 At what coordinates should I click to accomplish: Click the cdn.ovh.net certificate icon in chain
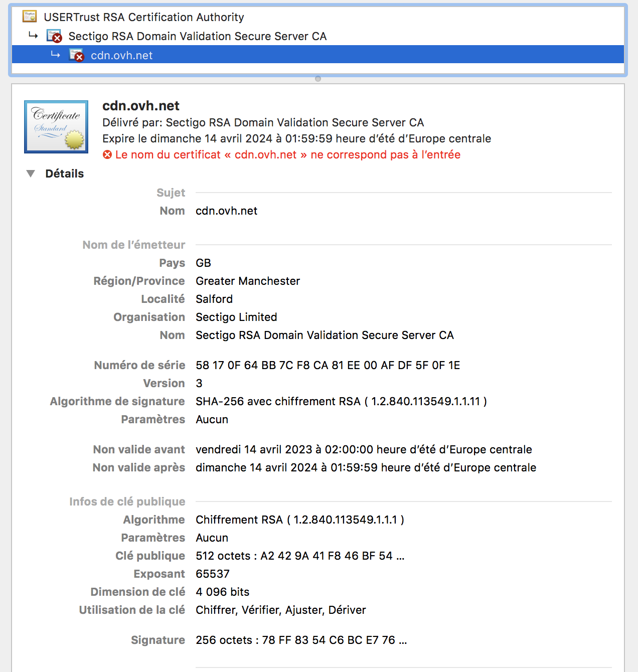[x=76, y=55]
